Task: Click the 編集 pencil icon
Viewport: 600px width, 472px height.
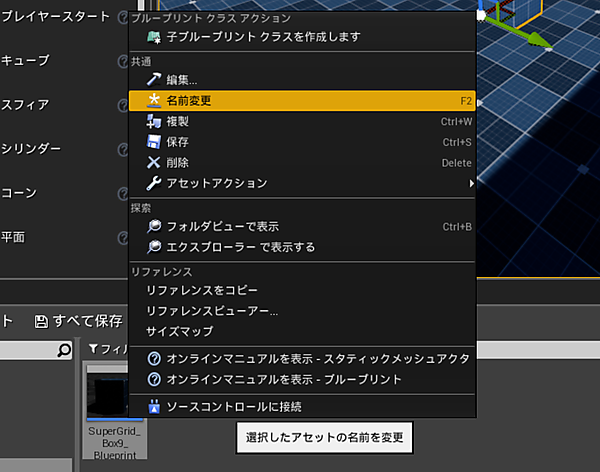Action: (153, 79)
